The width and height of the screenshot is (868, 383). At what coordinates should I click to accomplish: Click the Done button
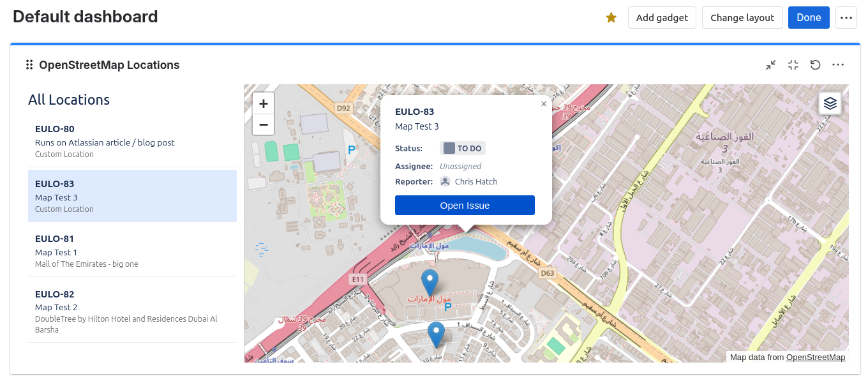click(809, 17)
